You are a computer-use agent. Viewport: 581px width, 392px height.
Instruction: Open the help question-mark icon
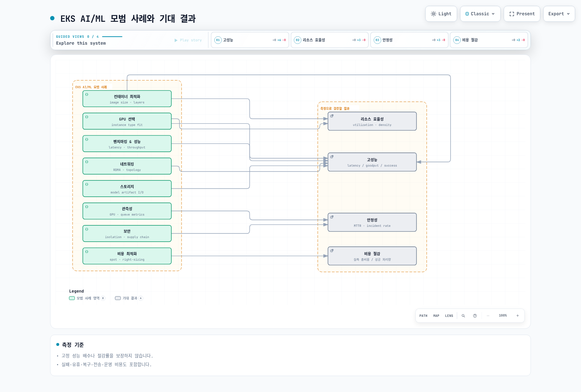coord(475,316)
